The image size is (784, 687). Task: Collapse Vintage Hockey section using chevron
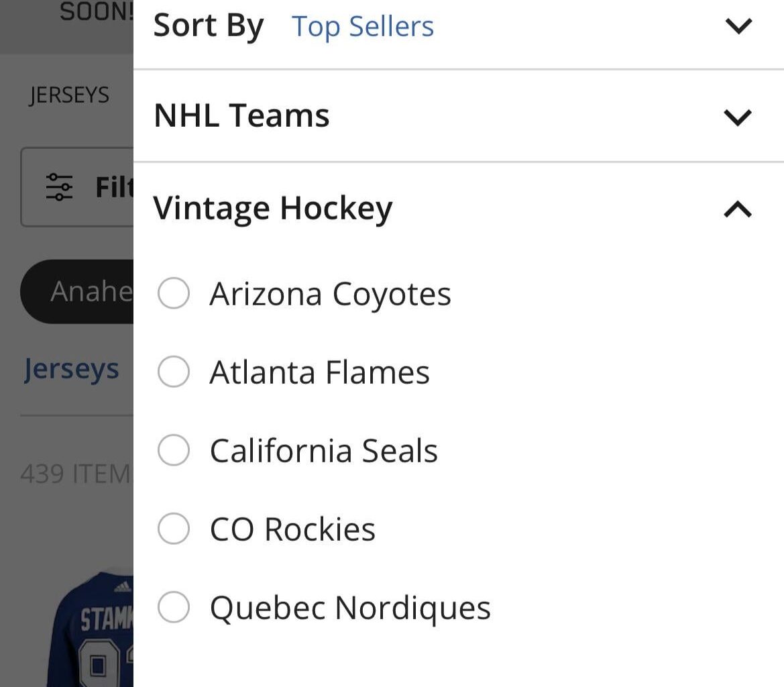coord(738,210)
